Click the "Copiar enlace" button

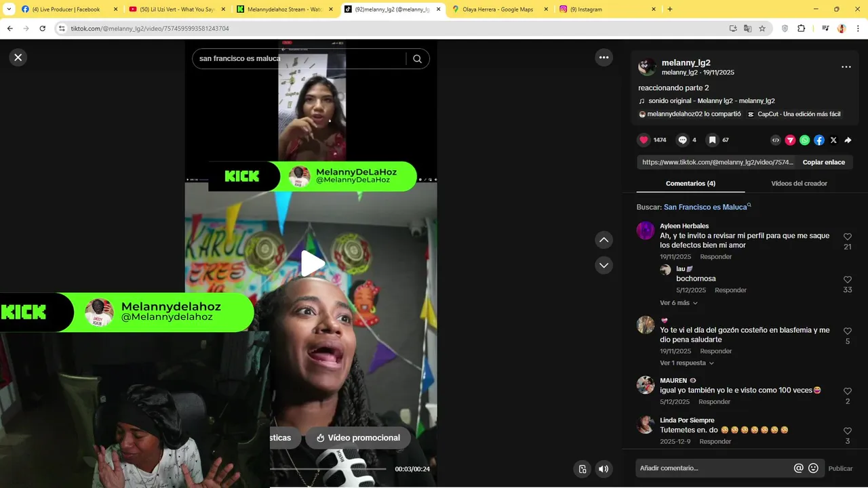coord(824,163)
